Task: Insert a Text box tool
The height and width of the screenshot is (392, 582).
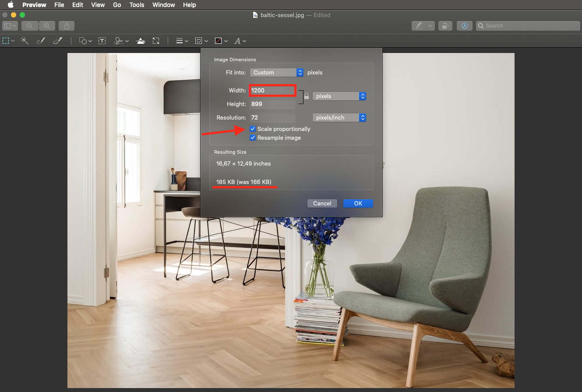Action: [x=102, y=41]
